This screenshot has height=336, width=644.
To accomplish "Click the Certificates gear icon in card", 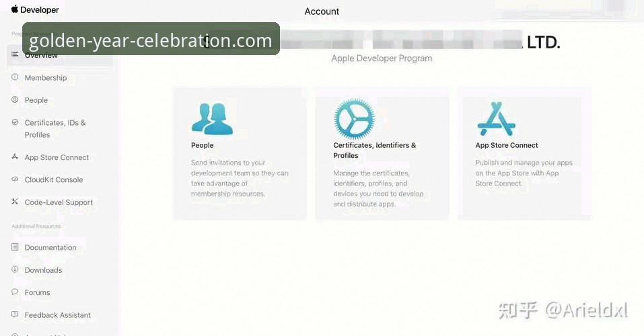I will 354,119.
